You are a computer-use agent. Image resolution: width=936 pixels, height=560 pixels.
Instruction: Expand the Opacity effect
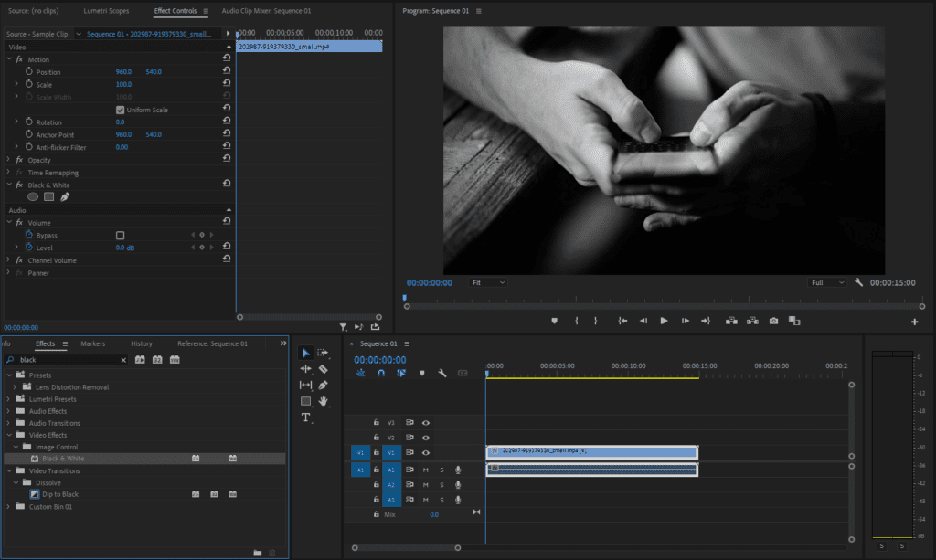(8, 160)
